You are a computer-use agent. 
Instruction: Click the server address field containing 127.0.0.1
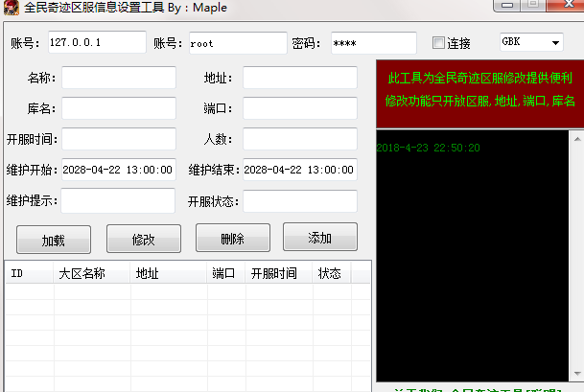coord(97,42)
